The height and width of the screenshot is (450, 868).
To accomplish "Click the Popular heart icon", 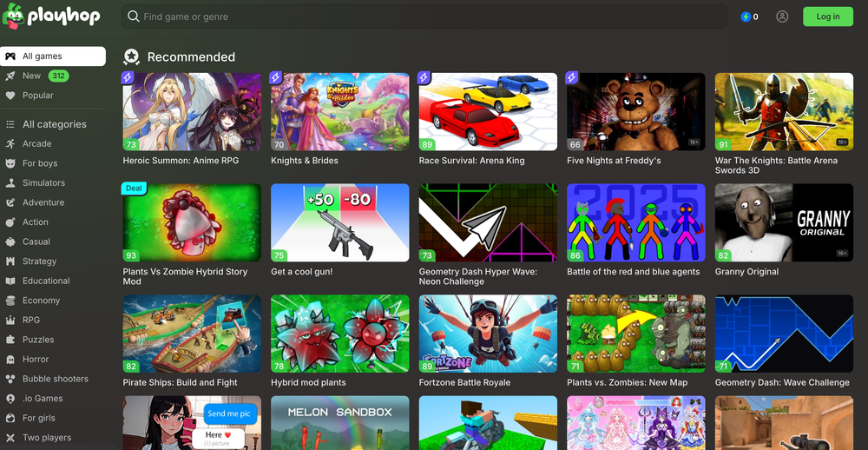I will (x=10, y=96).
